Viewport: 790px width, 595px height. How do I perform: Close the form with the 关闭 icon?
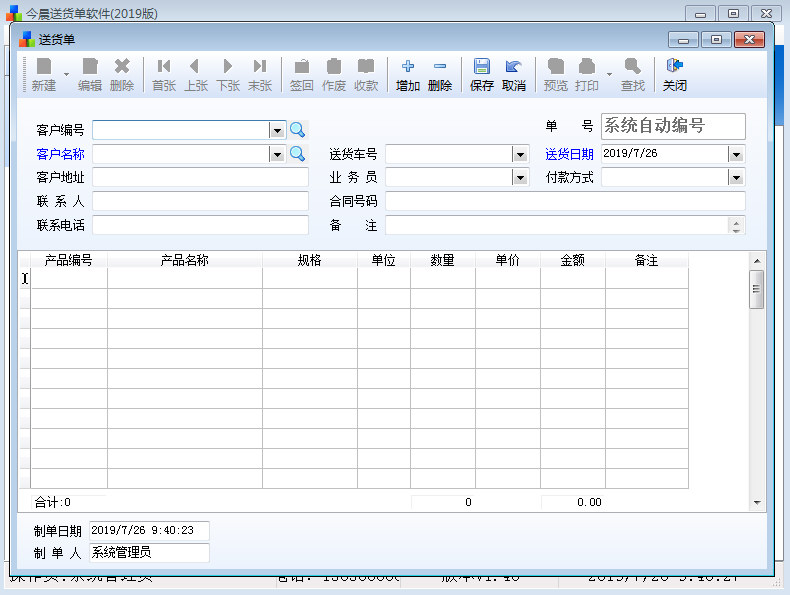click(675, 75)
